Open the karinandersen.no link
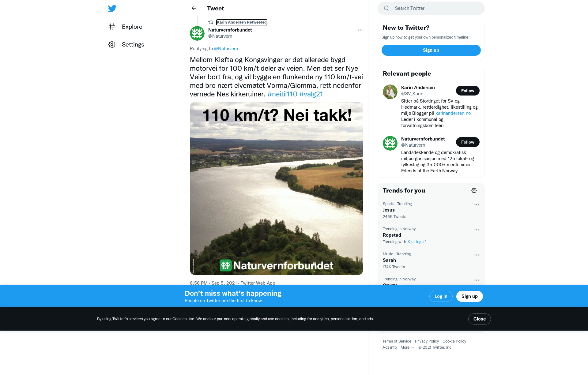The height and width of the screenshot is (375, 588). 453,113
